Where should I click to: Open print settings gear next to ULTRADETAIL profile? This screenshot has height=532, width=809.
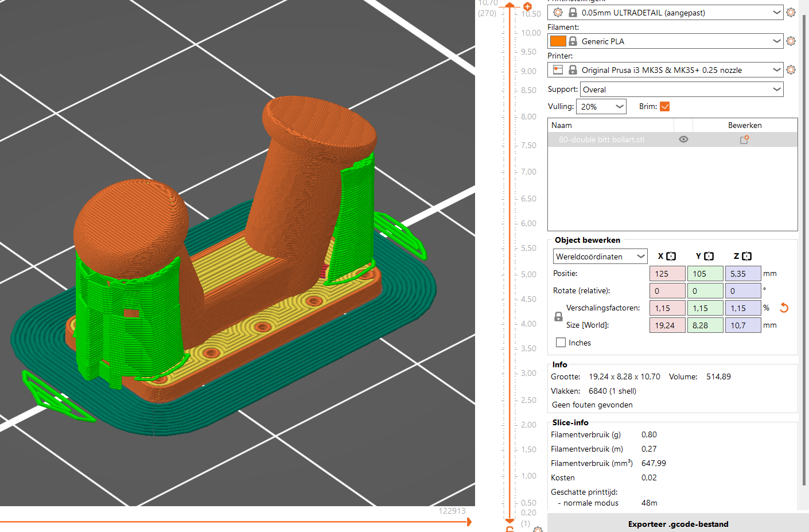[791, 12]
